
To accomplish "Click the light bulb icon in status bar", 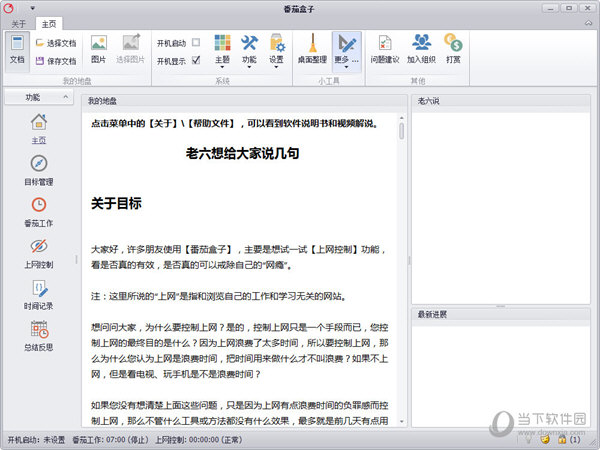I will coord(528,440).
